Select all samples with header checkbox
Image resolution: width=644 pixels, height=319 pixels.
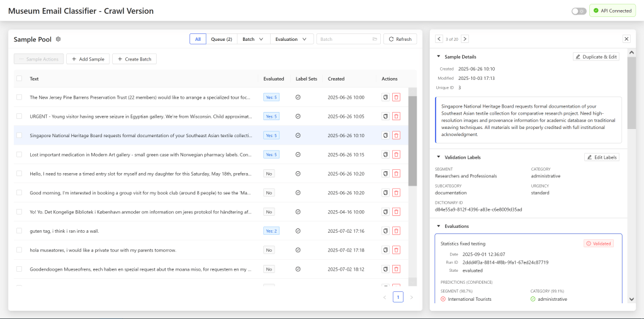(x=20, y=79)
